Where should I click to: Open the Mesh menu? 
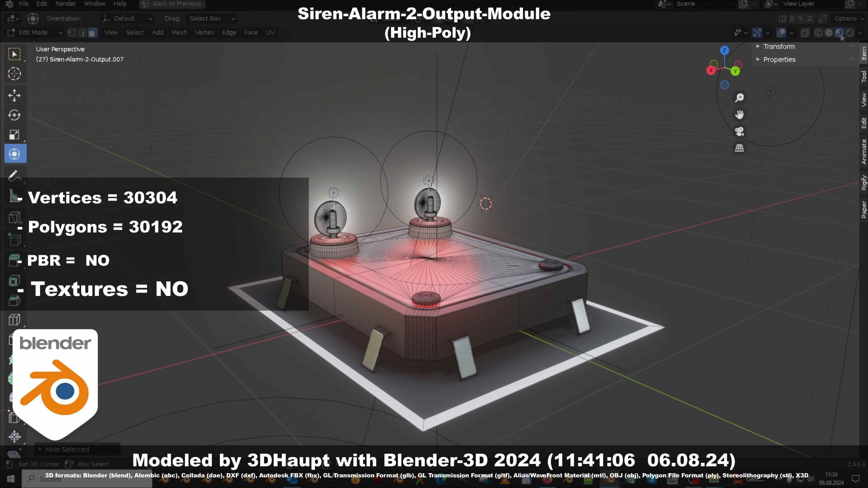[179, 32]
